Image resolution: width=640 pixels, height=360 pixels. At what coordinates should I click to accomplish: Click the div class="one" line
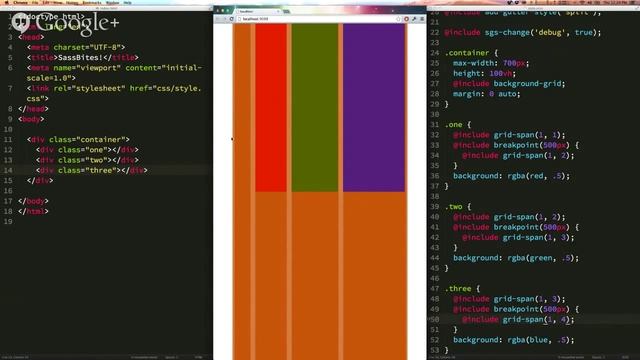pyautogui.click(x=87, y=150)
